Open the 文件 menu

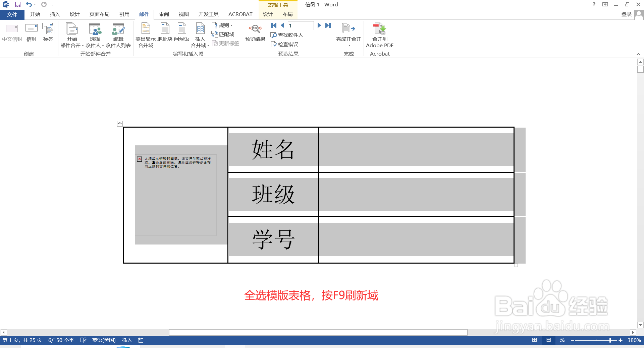12,14
